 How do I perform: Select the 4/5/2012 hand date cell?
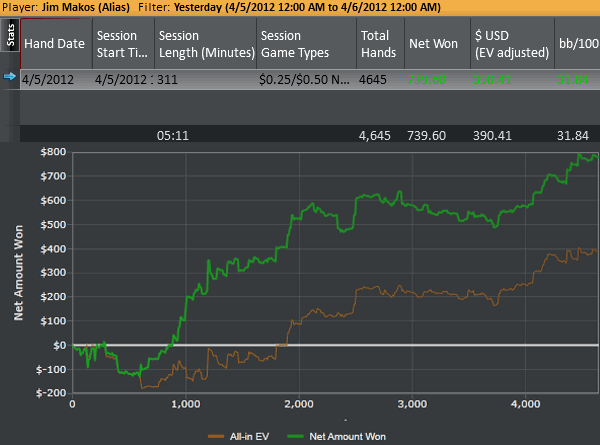tap(48, 80)
